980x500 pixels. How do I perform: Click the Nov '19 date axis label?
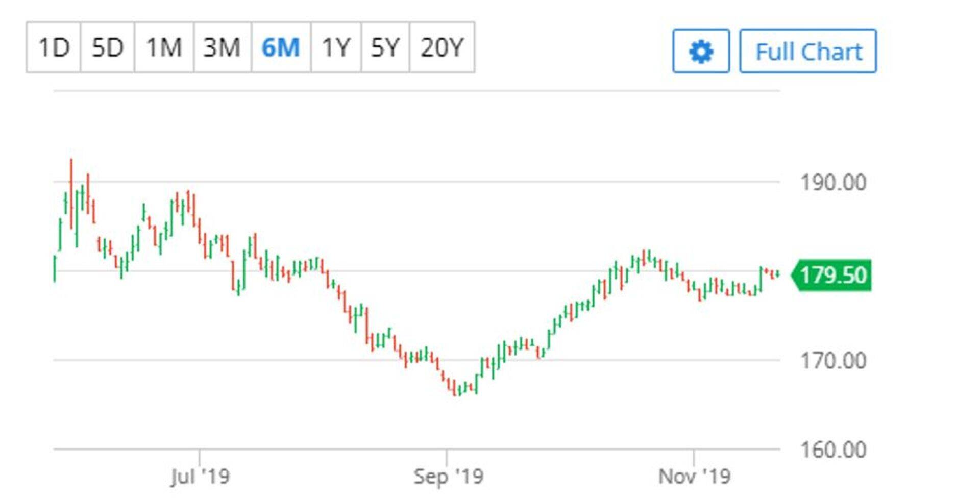(x=694, y=477)
